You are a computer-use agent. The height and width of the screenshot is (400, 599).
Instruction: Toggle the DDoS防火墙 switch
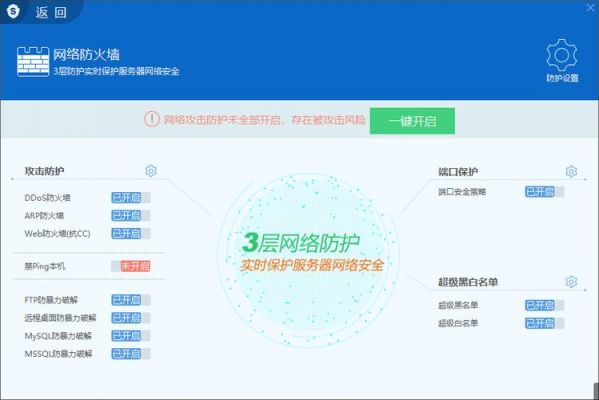[131, 198]
